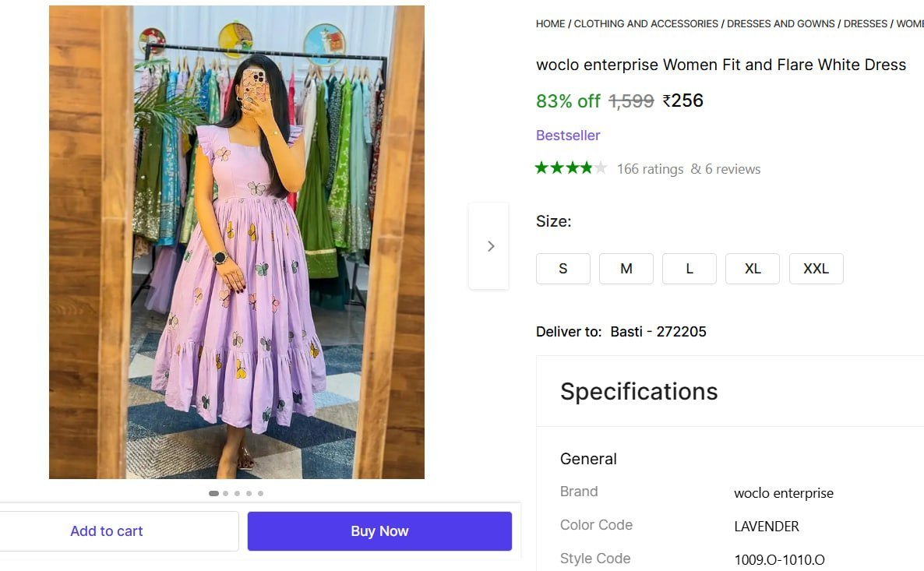Navigate to Dresses and Gowns breadcrumb

tap(781, 24)
